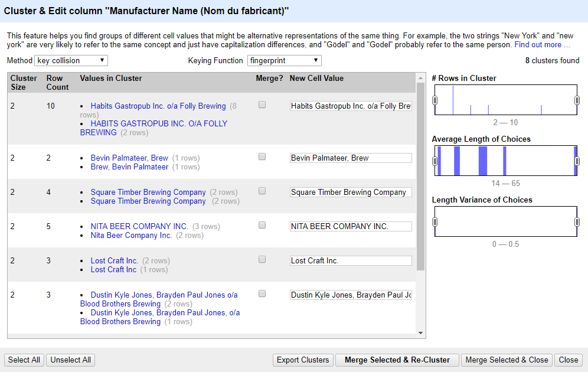Click the Export Clusters button
This screenshot has height=372, width=588.
pyautogui.click(x=303, y=360)
